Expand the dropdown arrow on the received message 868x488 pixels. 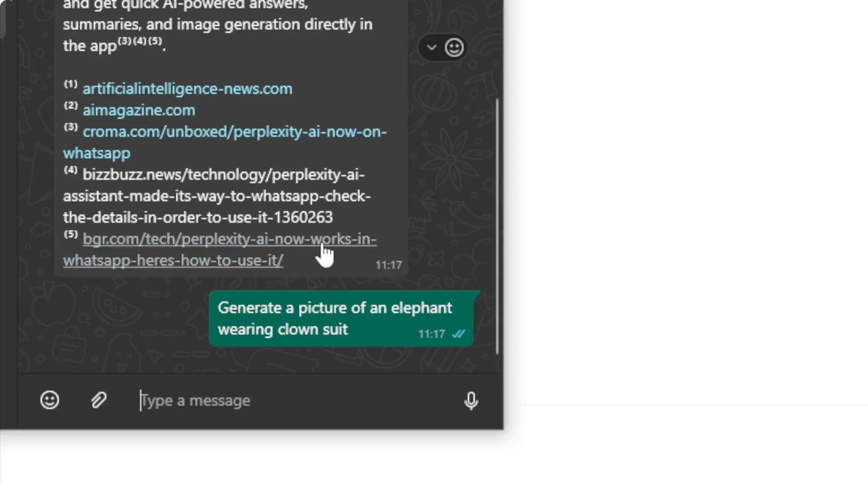pyautogui.click(x=431, y=47)
